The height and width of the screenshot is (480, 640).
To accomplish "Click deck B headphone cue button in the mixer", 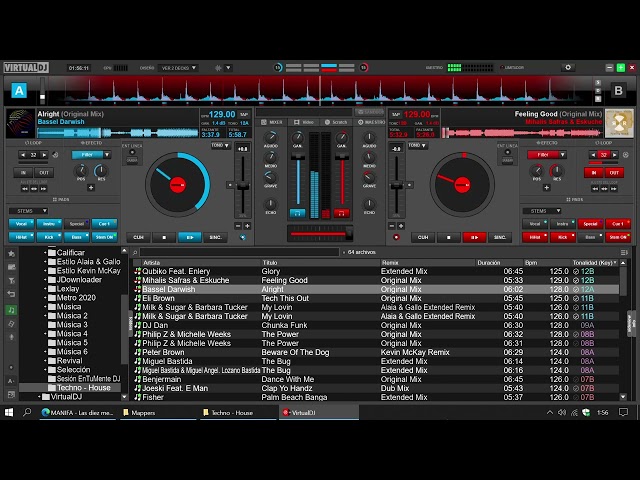I will tap(342, 213).
